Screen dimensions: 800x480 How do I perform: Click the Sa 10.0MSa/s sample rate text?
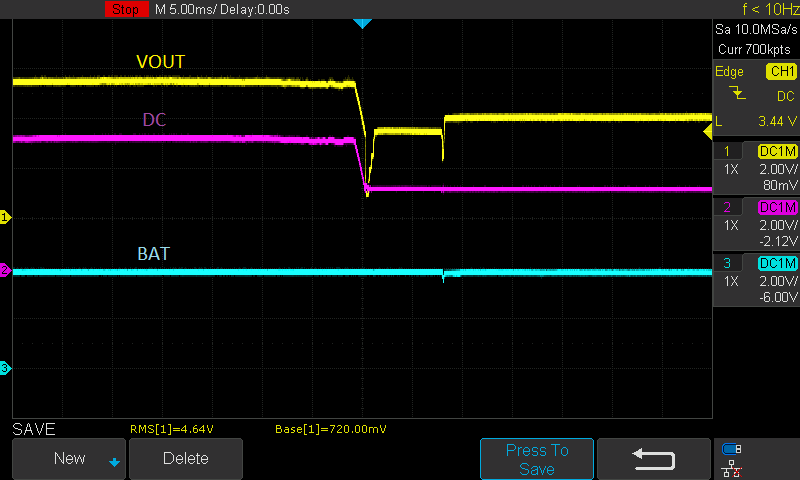tap(756, 30)
